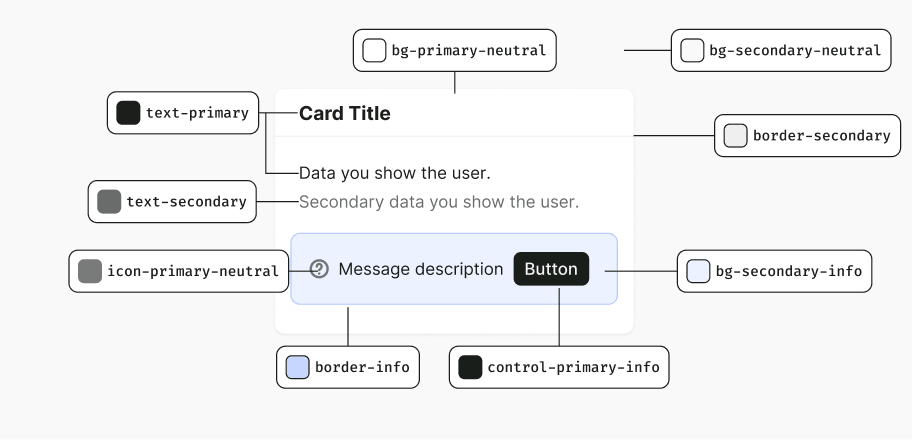The image size is (912, 440).
Task: Click the Card Title heading
Action: coord(344,113)
